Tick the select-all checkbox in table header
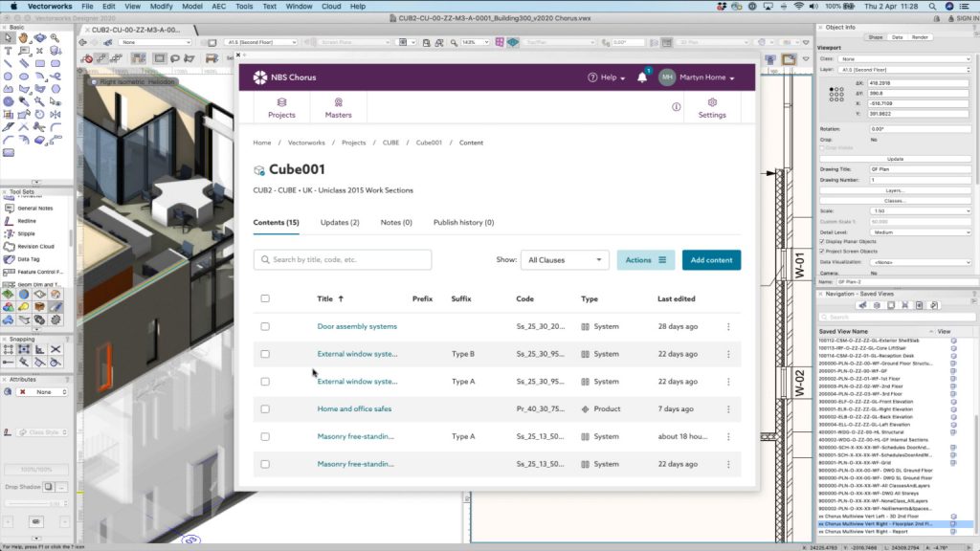Image resolution: width=980 pixels, height=551 pixels. click(265, 298)
